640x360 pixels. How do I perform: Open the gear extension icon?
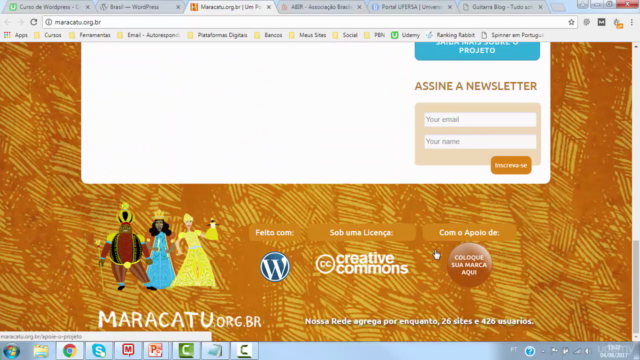587,22
